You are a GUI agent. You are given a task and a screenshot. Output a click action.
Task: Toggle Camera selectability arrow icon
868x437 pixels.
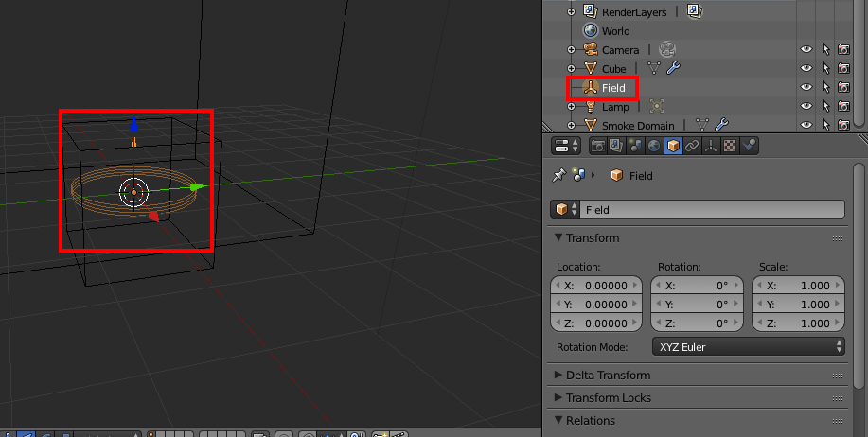[x=826, y=49]
